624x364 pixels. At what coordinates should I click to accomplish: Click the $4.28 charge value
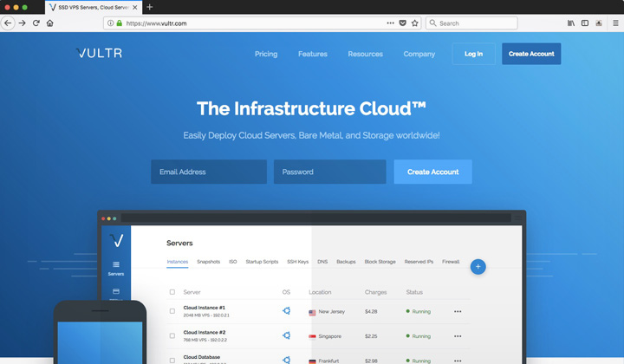371,311
